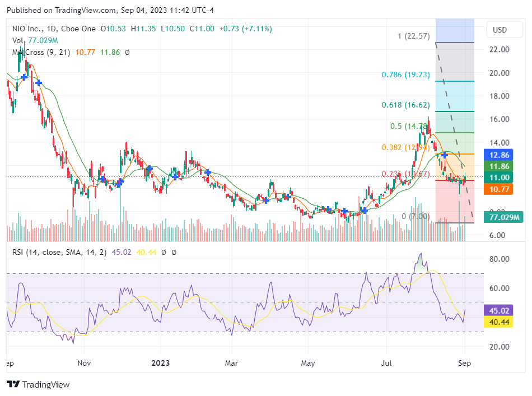Click the teal 77.029M volume badge on price scale
Viewport: 532px width, 396px height.
pos(503,216)
